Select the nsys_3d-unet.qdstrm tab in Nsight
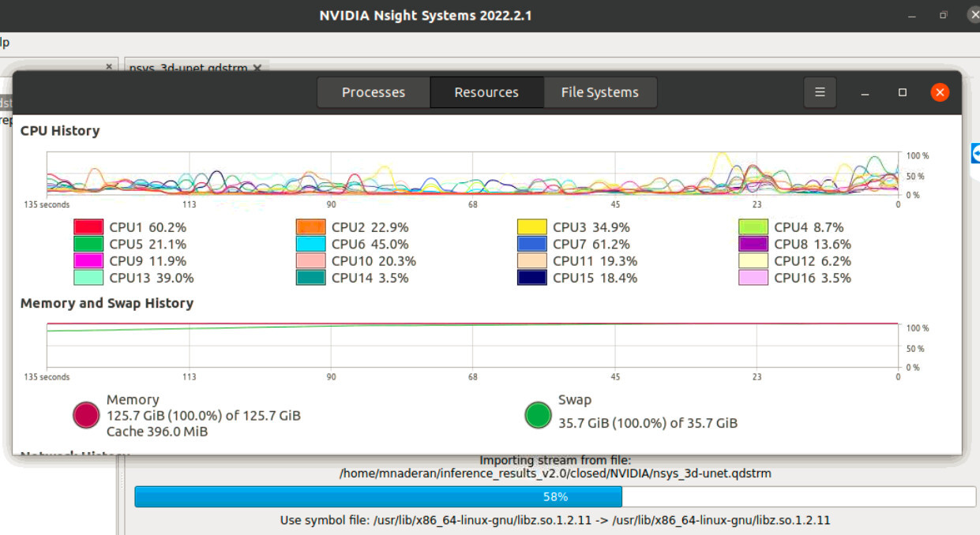This screenshot has width=980, height=535. point(190,68)
